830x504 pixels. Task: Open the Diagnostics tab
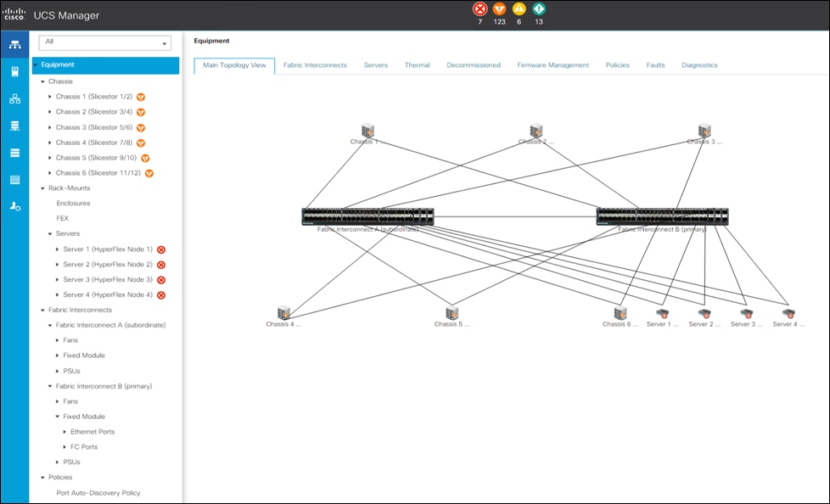coord(699,65)
